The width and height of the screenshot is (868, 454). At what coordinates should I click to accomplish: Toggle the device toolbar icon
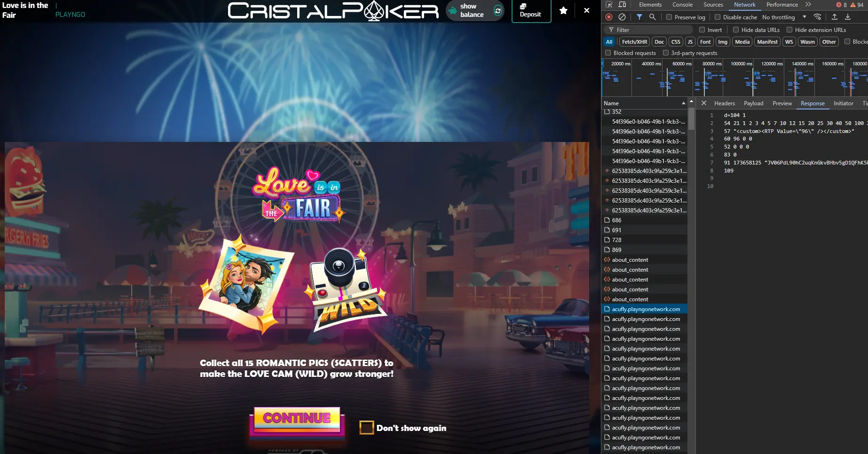pos(622,5)
